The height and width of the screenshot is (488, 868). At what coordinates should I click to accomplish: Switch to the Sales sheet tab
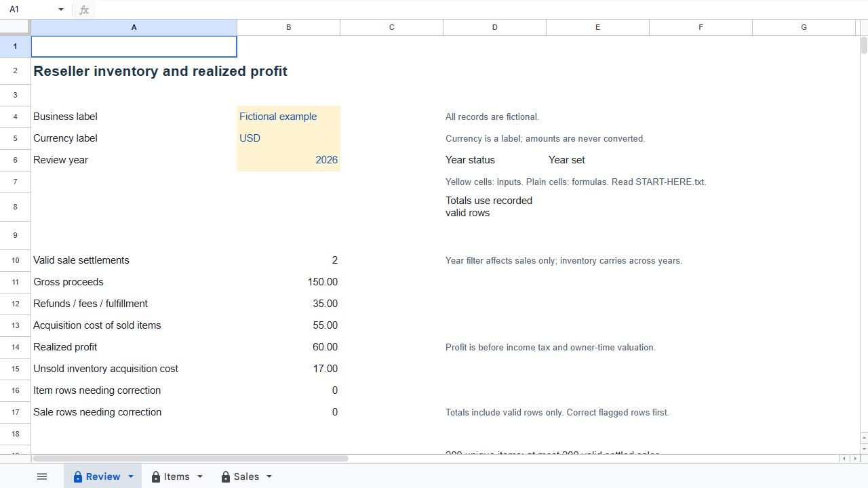[247, 476]
